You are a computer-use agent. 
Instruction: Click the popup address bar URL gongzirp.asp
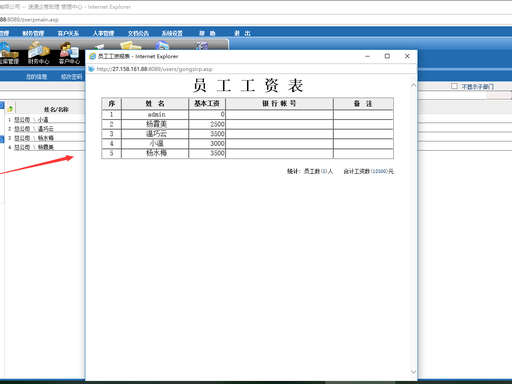click(154, 69)
